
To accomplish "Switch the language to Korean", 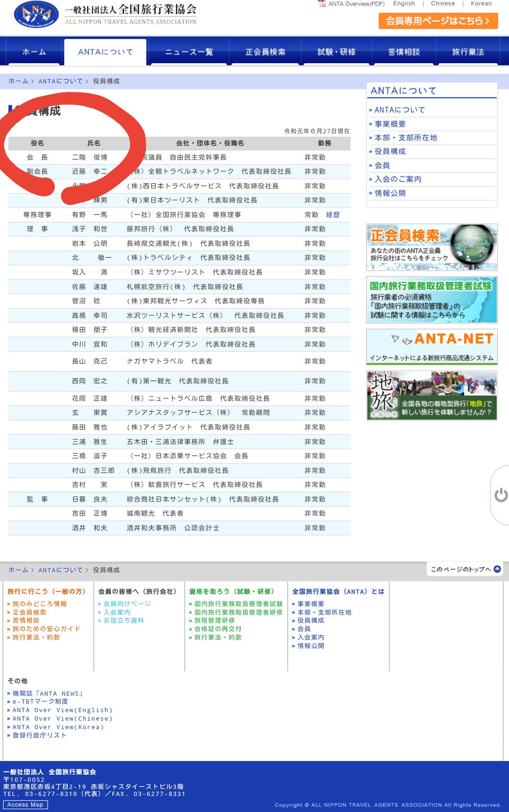I will pyautogui.click(x=481, y=3).
